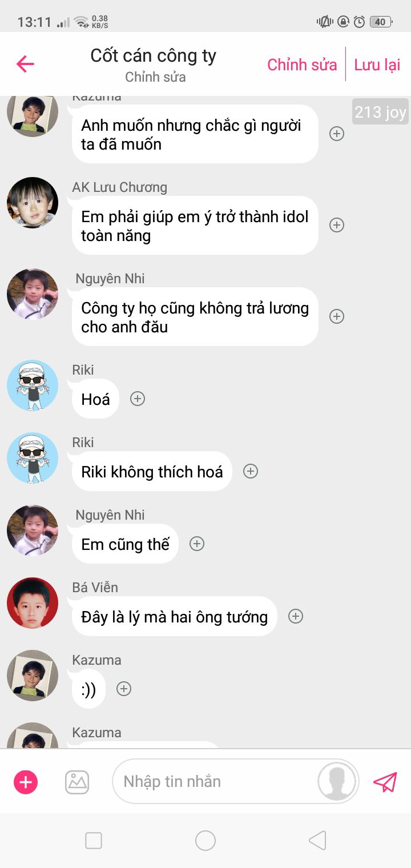Open the image gallery picker icon
The image size is (411, 868).
77,782
